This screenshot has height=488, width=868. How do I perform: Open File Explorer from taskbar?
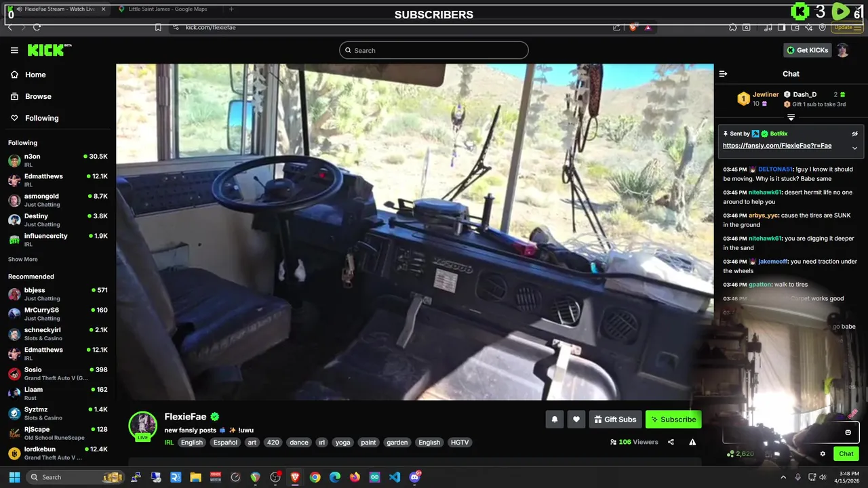pyautogui.click(x=195, y=477)
